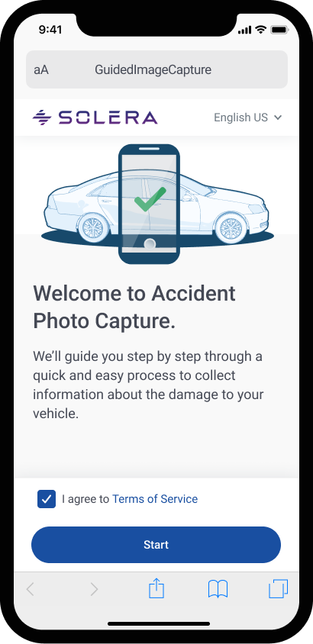313x644 pixels.
Task: Click the chevron beside English US
Action: [x=278, y=118]
